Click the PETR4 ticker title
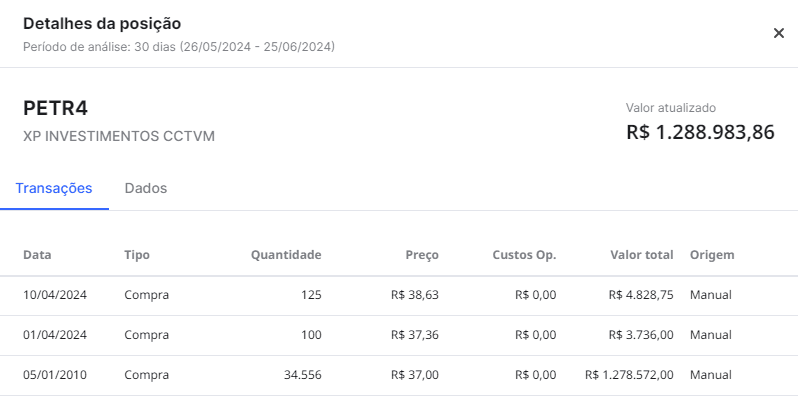798x396 pixels. pyautogui.click(x=55, y=108)
